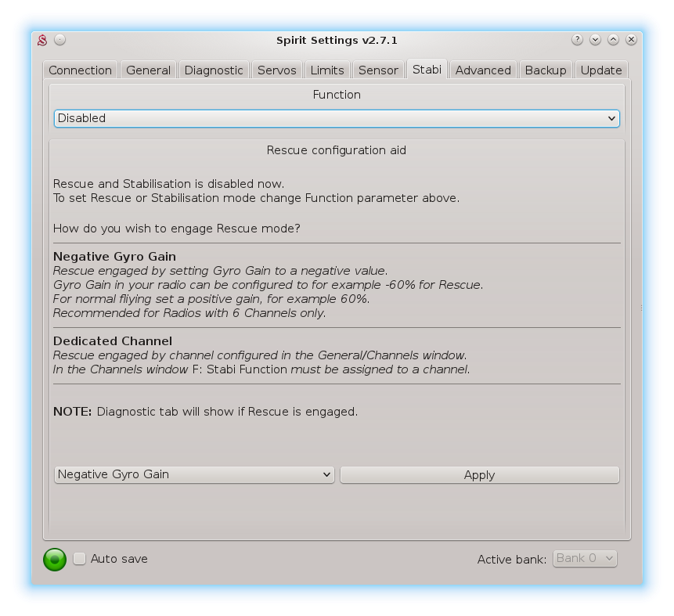Screen dimensions: 674x616
Task: Switch to the Update tab
Action: click(x=601, y=70)
